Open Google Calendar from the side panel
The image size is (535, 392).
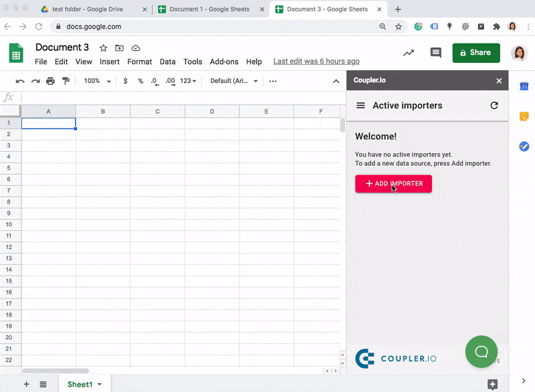tap(524, 86)
